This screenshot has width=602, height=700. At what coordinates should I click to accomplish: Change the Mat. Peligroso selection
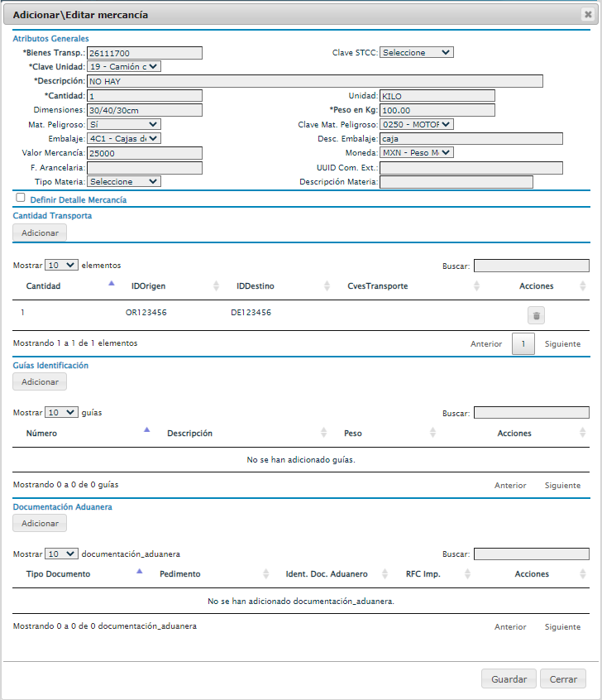click(123, 124)
